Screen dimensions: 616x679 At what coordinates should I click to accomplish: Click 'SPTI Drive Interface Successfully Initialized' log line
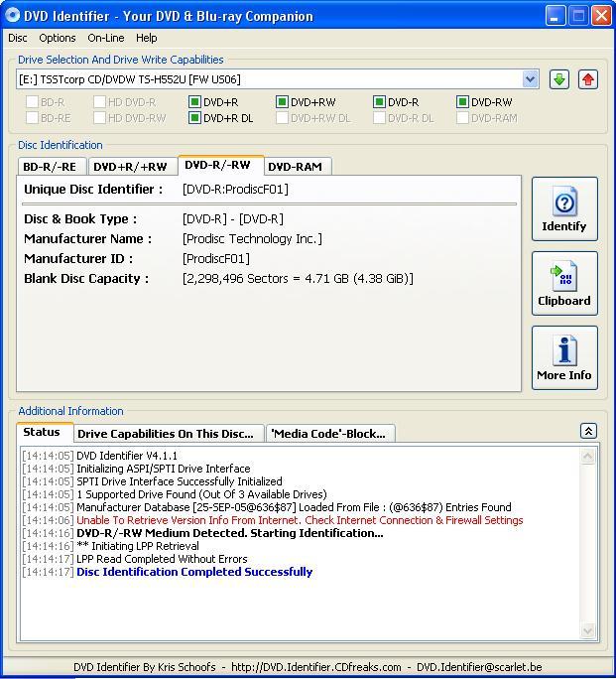tap(180, 481)
